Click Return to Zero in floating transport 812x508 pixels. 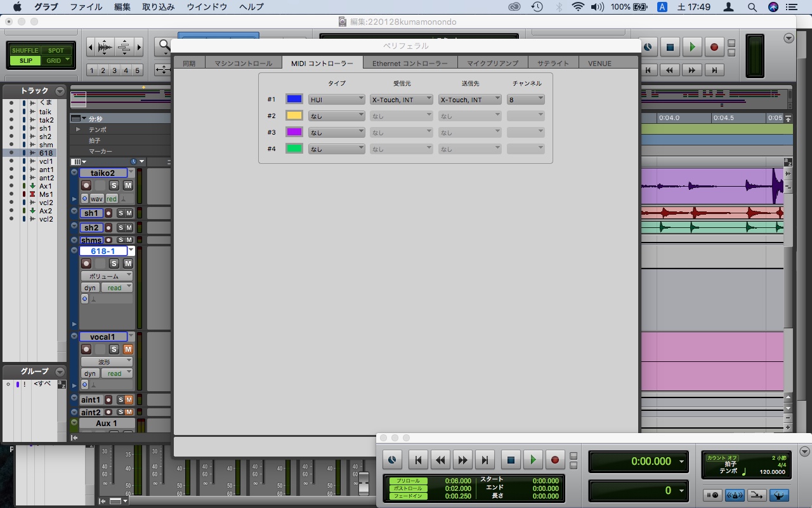pos(417,460)
